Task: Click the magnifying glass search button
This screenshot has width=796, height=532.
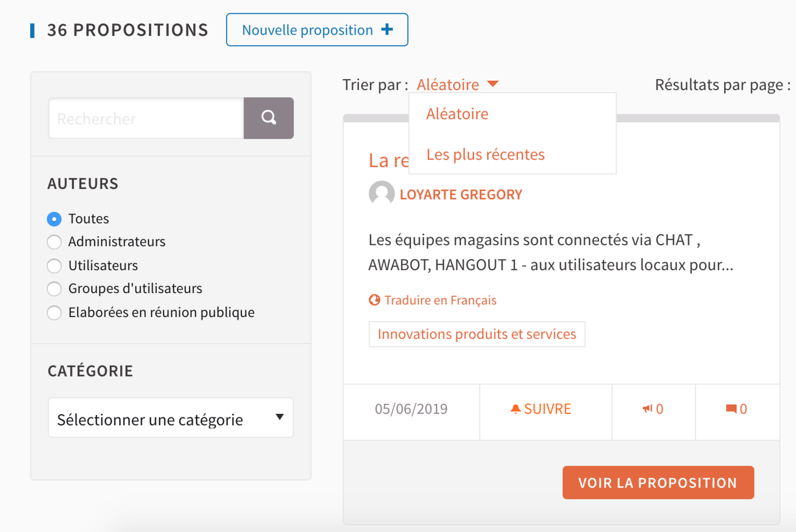Action: coord(268,118)
